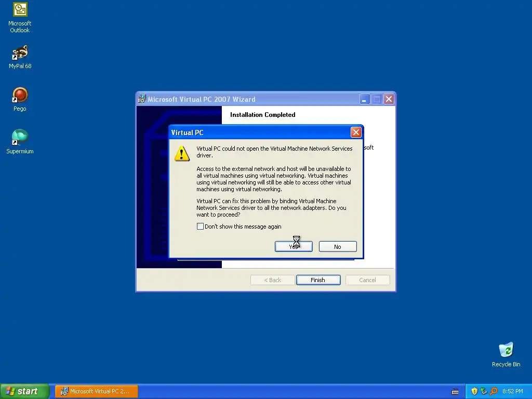Screen dimensions: 532x399
Task: Click the Safely Remove Hardware tray icon
Action: pyautogui.click(x=484, y=391)
